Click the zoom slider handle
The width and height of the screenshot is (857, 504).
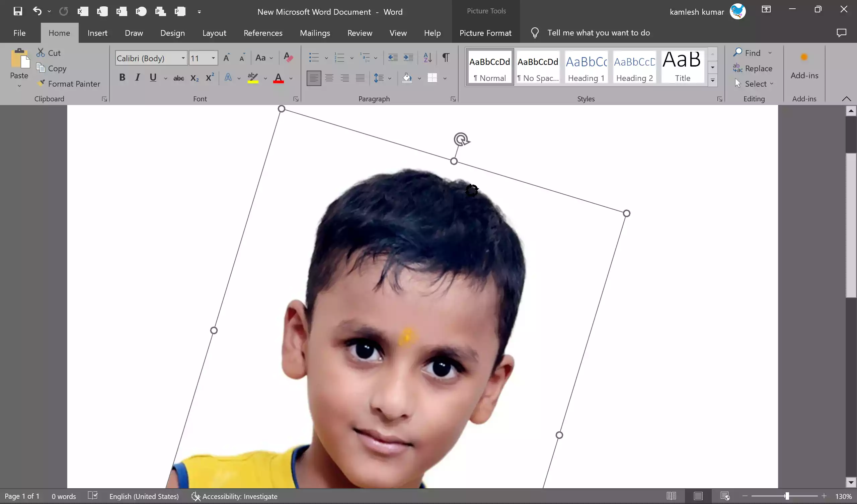787,496
